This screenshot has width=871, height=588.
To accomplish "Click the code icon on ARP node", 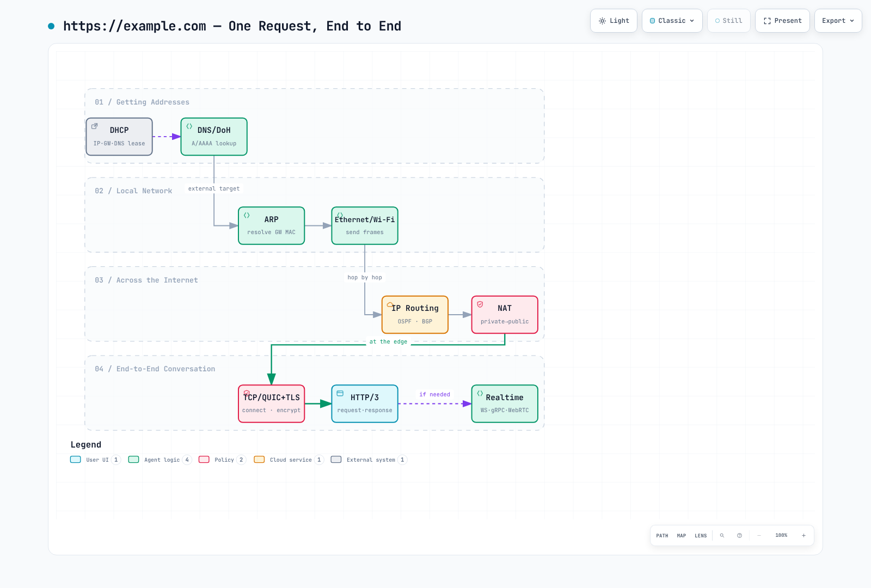I will [x=247, y=215].
